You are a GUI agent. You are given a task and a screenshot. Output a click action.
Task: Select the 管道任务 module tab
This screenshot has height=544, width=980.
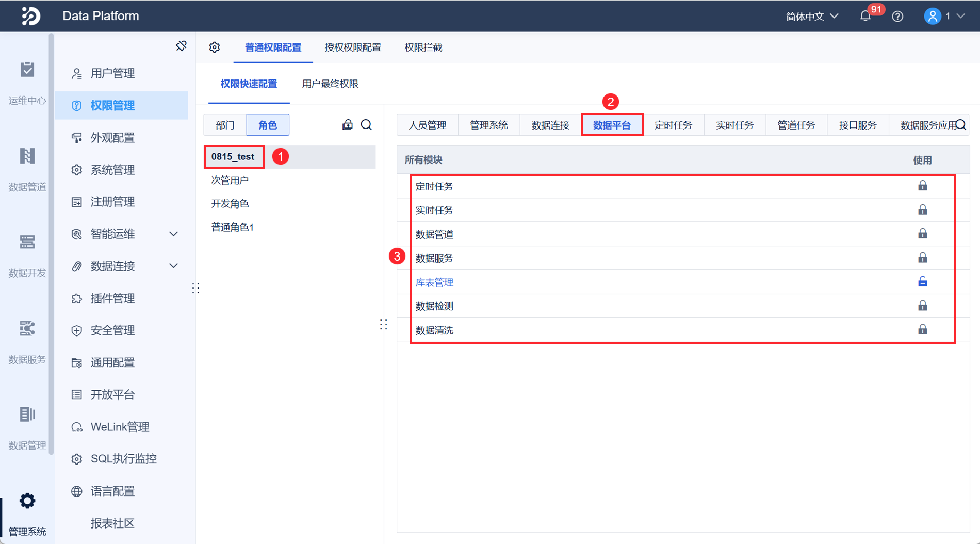click(x=796, y=125)
